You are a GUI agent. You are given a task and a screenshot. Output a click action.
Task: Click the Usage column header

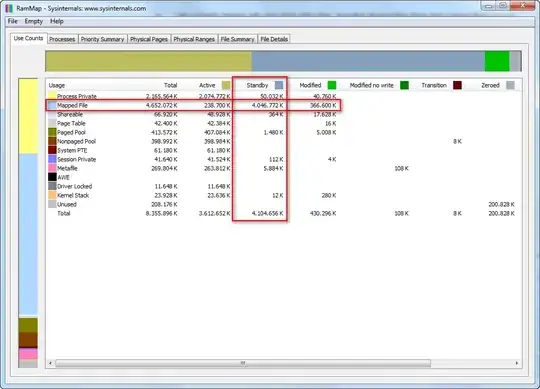coord(57,85)
